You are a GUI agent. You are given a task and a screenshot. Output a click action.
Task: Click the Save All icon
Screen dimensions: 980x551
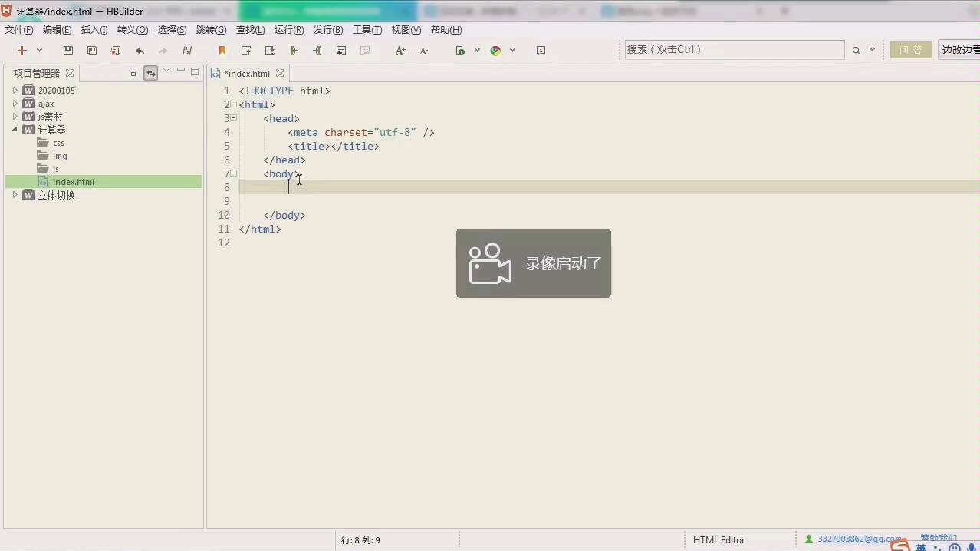tap(92, 49)
